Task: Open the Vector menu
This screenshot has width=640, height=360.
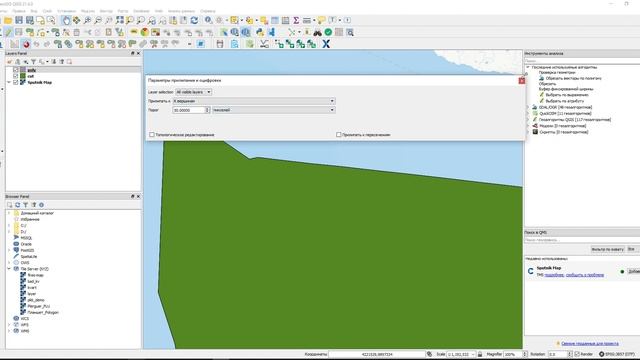Action: (106, 11)
